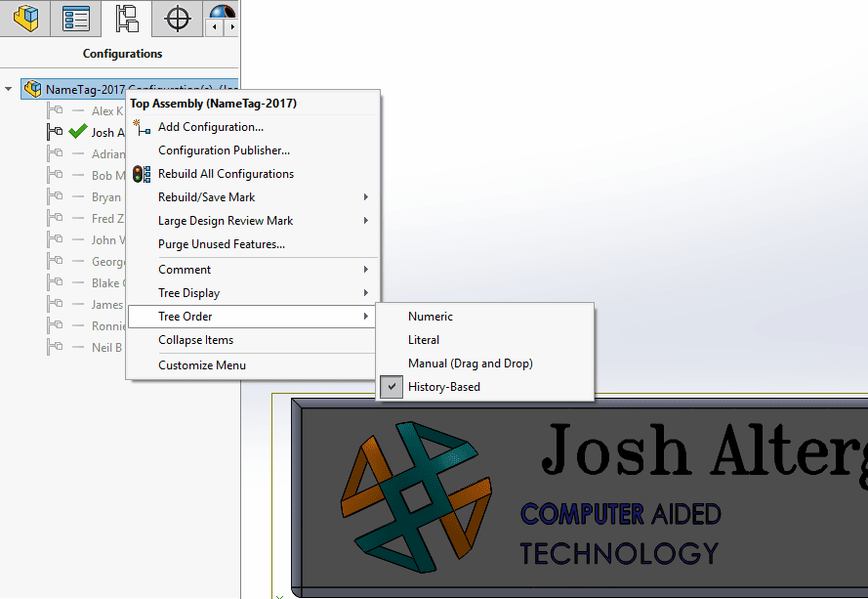
Task: Click the active Josh A configuration
Action: coord(108,133)
